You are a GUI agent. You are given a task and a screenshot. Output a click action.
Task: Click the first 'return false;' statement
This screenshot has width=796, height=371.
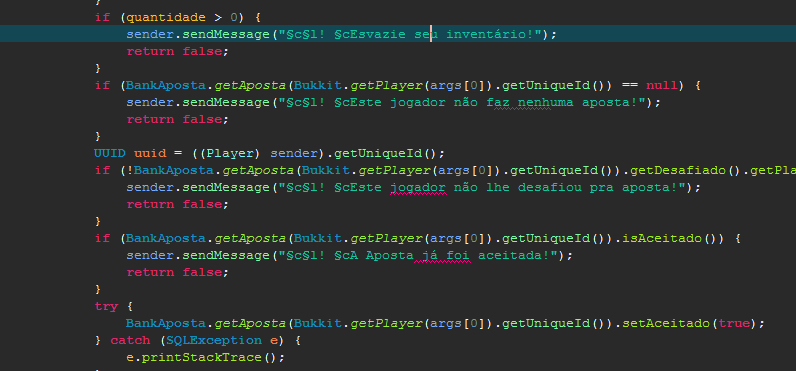[178, 51]
